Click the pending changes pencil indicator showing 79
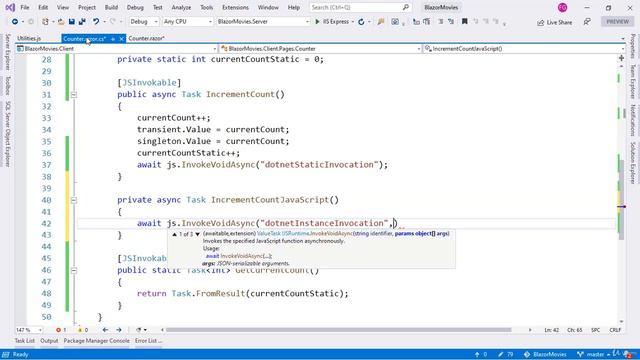Screen dimensions: 640x360 pyautogui.click(x=506, y=355)
